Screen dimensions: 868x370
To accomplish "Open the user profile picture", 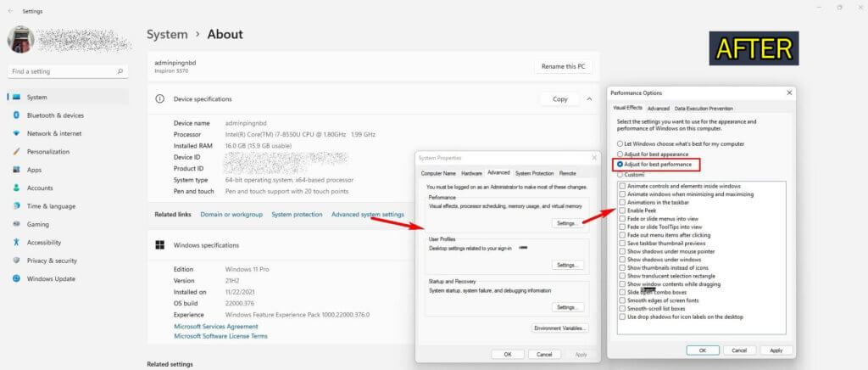I will [21, 39].
